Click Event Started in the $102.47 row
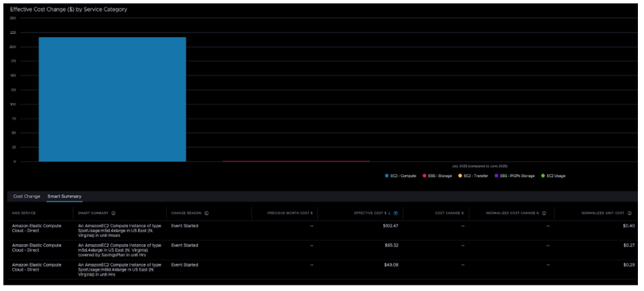This screenshot has height=291, width=644. [x=184, y=226]
